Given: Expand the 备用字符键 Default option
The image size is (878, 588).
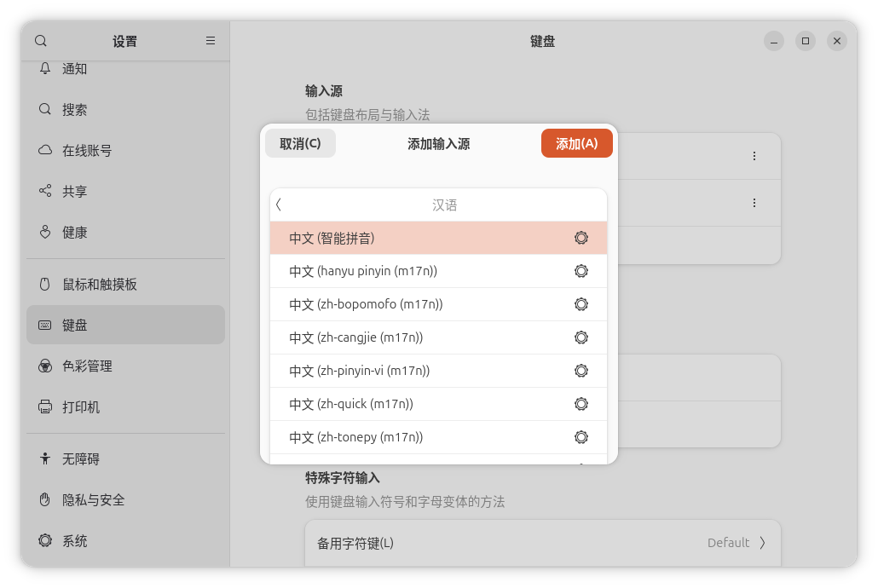Looking at the screenshot, I should point(736,543).
